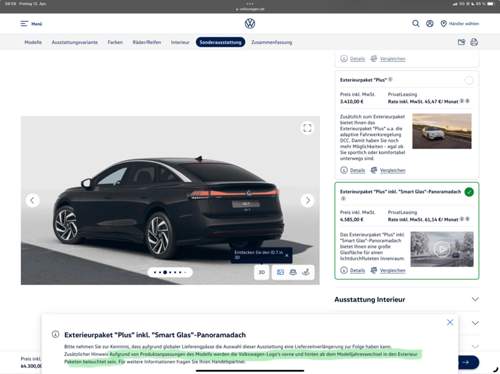This screenshot has height=374, width=500.
Task: Save configuration via the folder icon
Action: [x=461, y=42]
